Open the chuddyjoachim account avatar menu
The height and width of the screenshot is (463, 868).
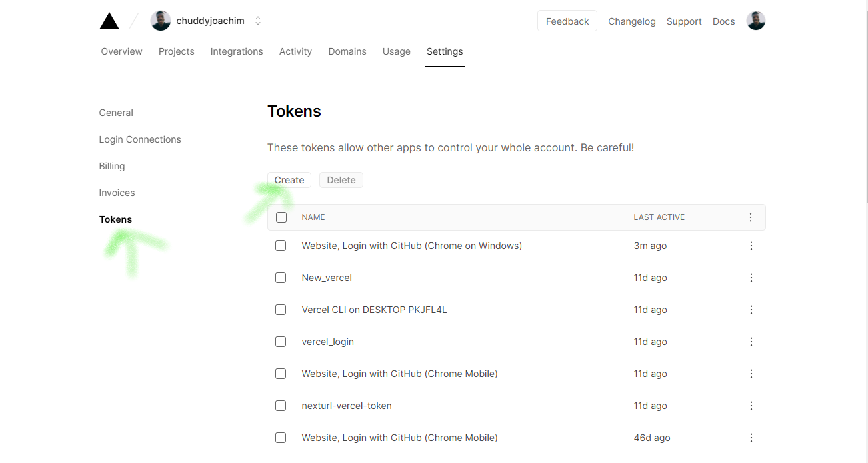coord(161,20)
